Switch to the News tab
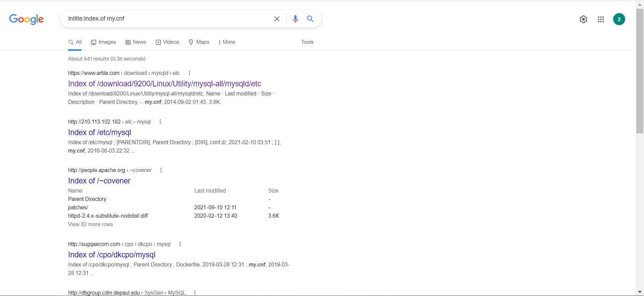Viewport: 644px width, 296px height. pyautogui.click(x=136, y=42)
